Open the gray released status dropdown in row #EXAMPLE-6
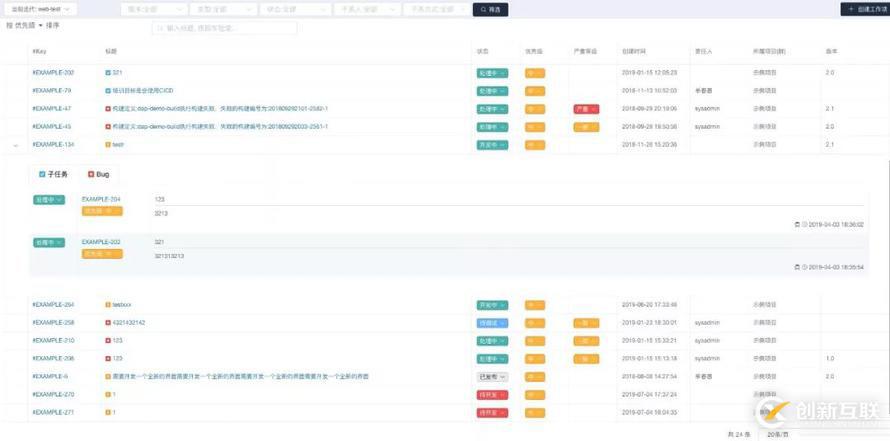The width and height of the screenshot is (890, 441). (492, 377)
